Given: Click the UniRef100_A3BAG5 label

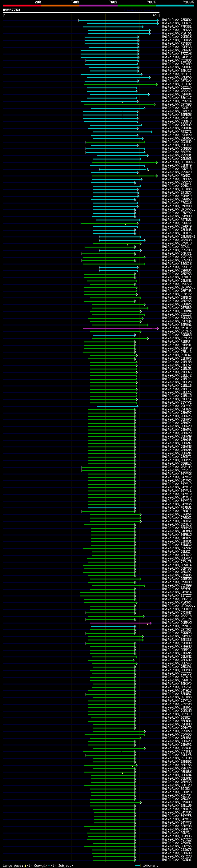Looking at the screenshot, I should 177,40.
